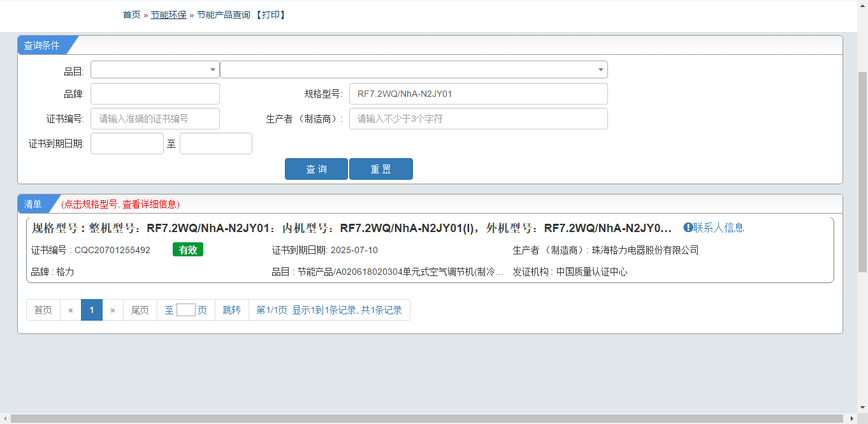Click the vertical scrollbar up arrow
868x424 pixels.
click(x=862, y=5)
